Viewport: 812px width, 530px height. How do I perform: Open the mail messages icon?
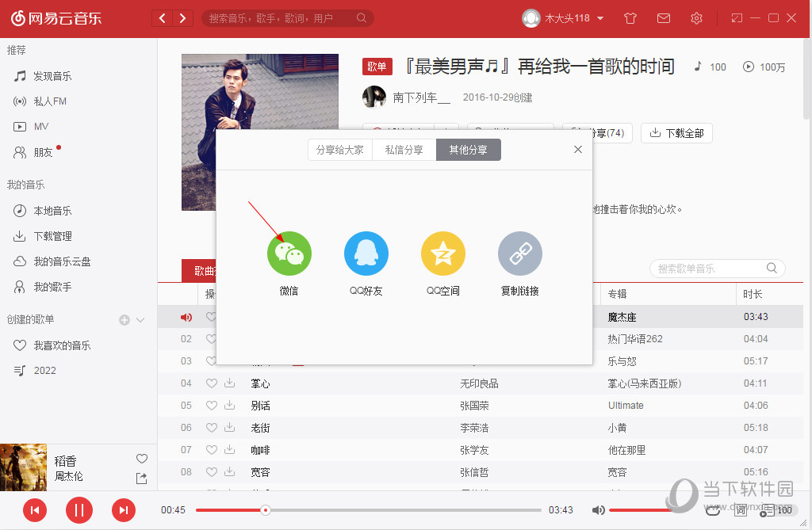664,18
